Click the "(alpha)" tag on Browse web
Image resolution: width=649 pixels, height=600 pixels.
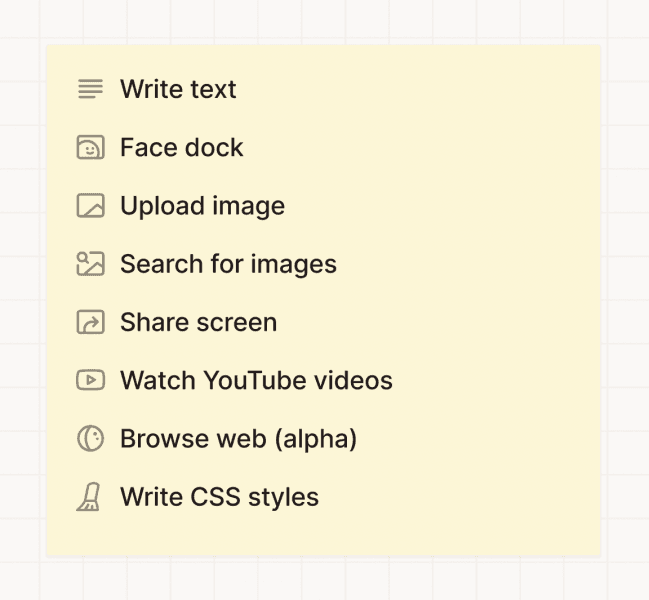(320, 438)
